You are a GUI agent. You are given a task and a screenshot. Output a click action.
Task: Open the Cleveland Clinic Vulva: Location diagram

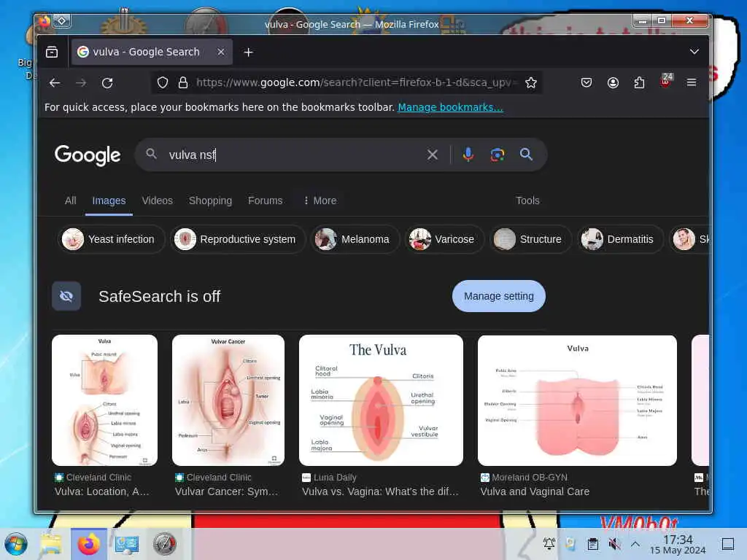[105, 400]
